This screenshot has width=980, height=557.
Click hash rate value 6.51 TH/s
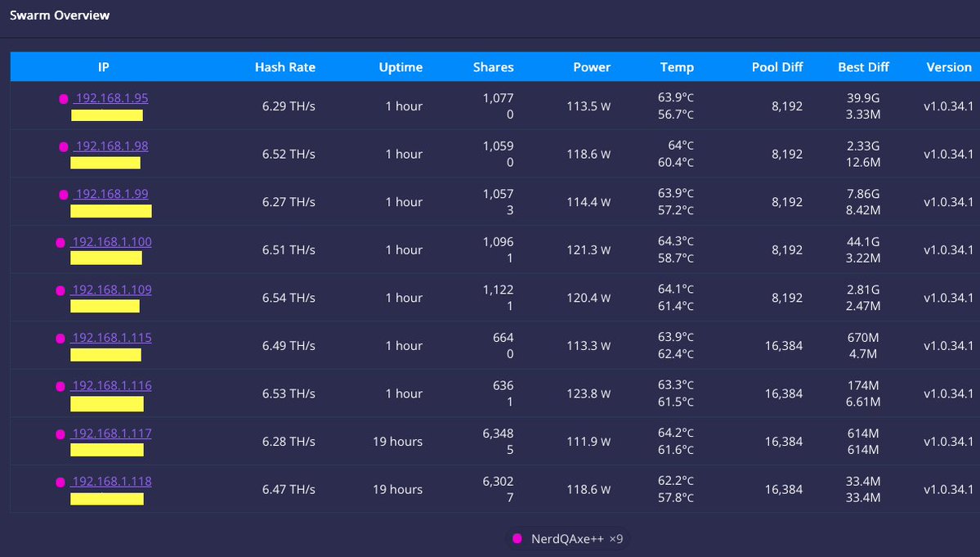pyautogui.click(x=289, y=250)
